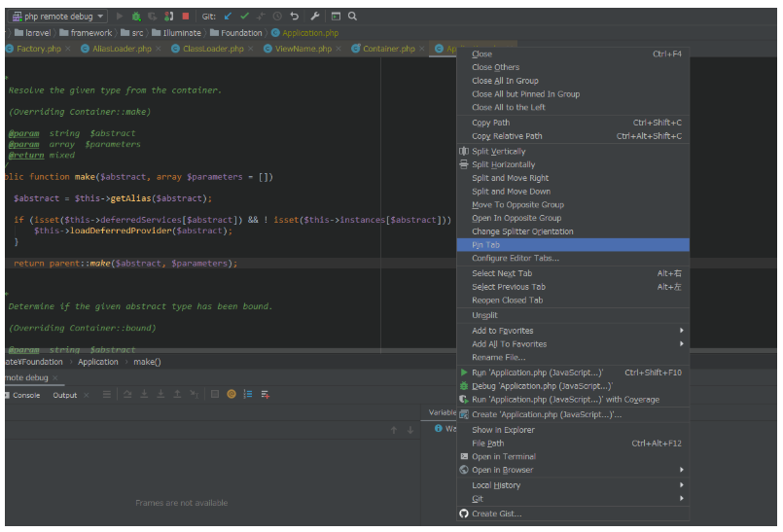Close the ClassLoader.php tab
Viewport: 783px width, 532px height.
pos(251,49)
